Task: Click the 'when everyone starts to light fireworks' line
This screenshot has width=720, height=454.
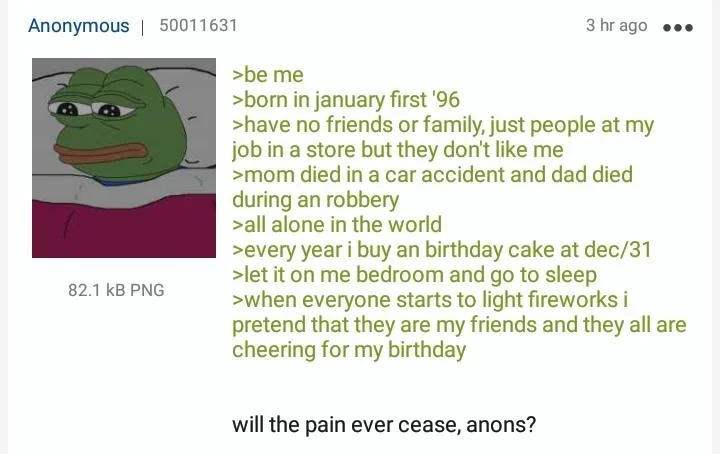Action: pyautogui.click(x=430, y=300)
